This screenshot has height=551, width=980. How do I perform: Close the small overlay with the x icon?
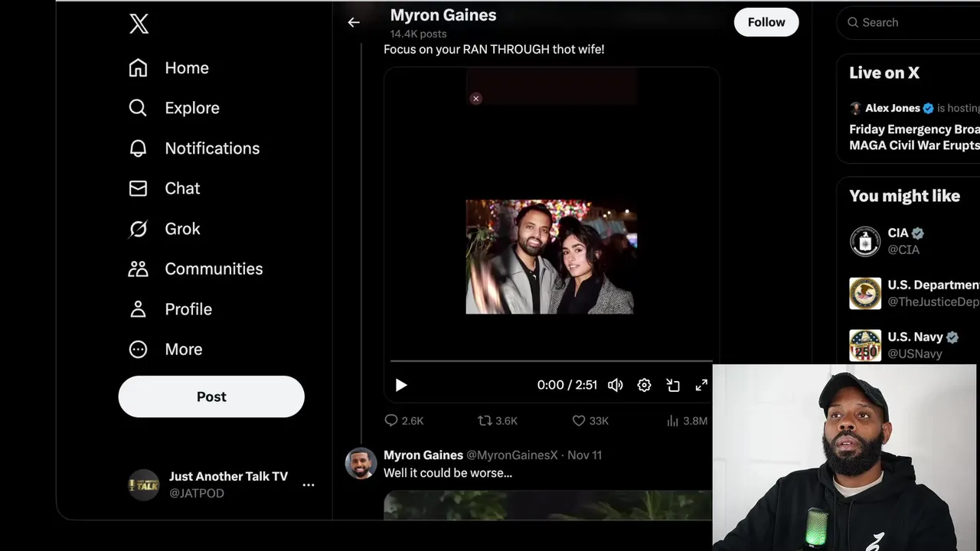tap(476, 99)
